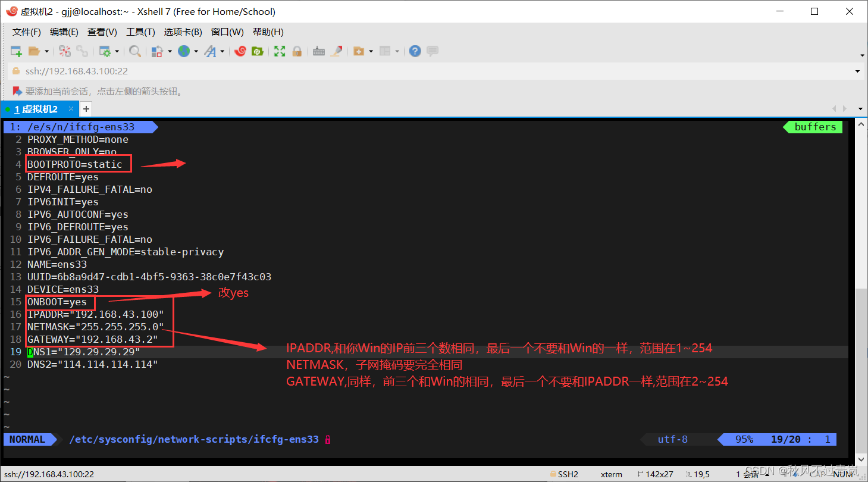868x482 pixels.
Task: Click the pane layout icon
Action: (x=385, y=51)
